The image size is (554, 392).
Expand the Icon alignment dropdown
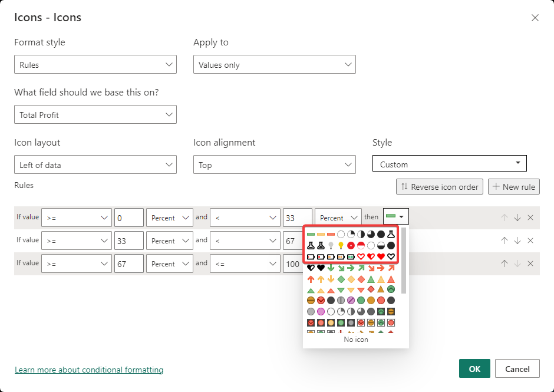(x=275, y=165)
